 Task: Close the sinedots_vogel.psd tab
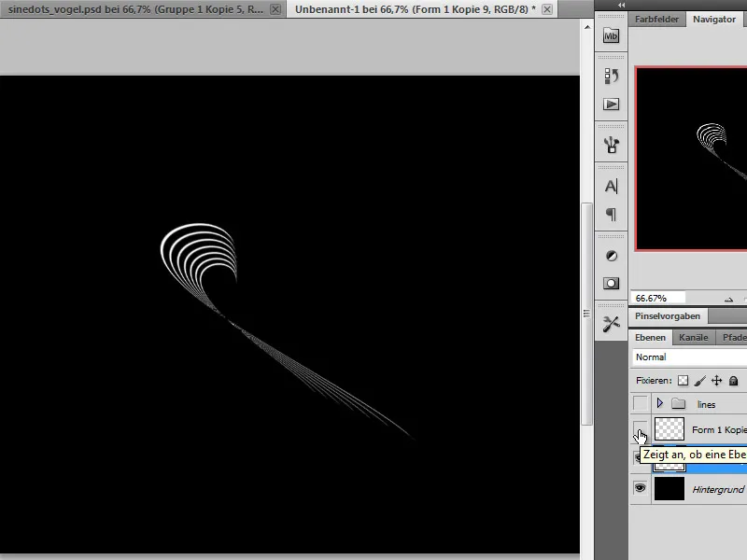pos(275,9)
